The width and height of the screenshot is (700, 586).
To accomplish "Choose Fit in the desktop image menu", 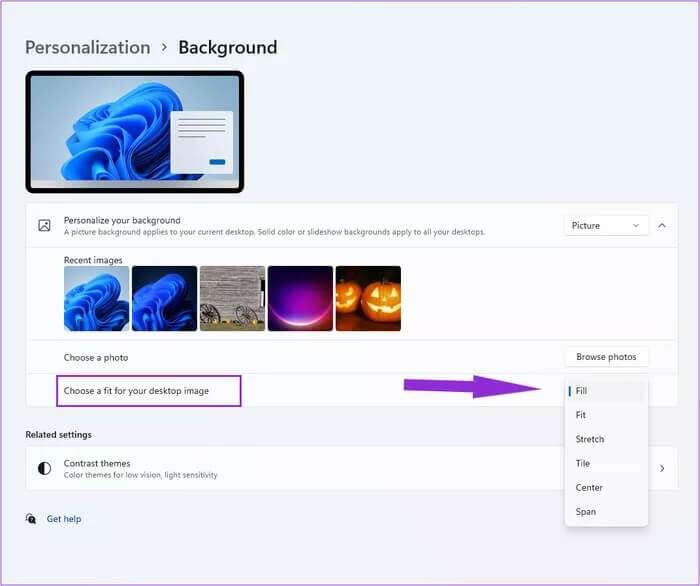I will (606, 415).
